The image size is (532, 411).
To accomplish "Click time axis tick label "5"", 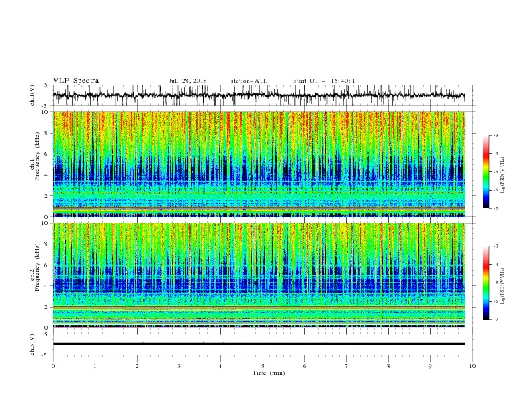I will (263, 366).
